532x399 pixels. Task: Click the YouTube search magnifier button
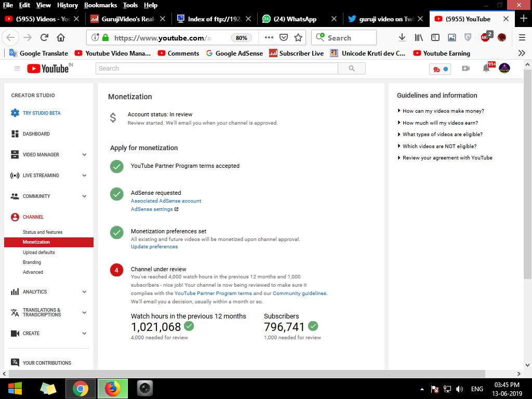coord(352,69)
